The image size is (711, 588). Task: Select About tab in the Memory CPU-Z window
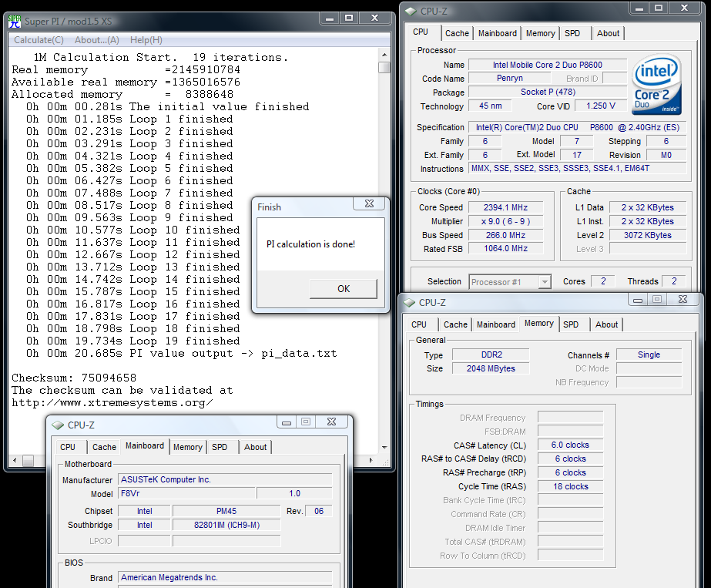[x=606, y=324]
